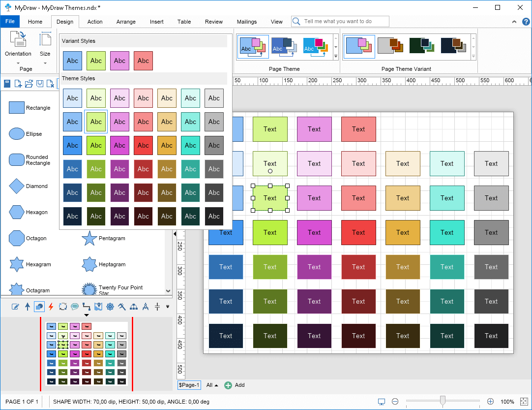Pick the red variant style swatch
Image resolution: width=532 pixels, height=410 pixels.
143,61
